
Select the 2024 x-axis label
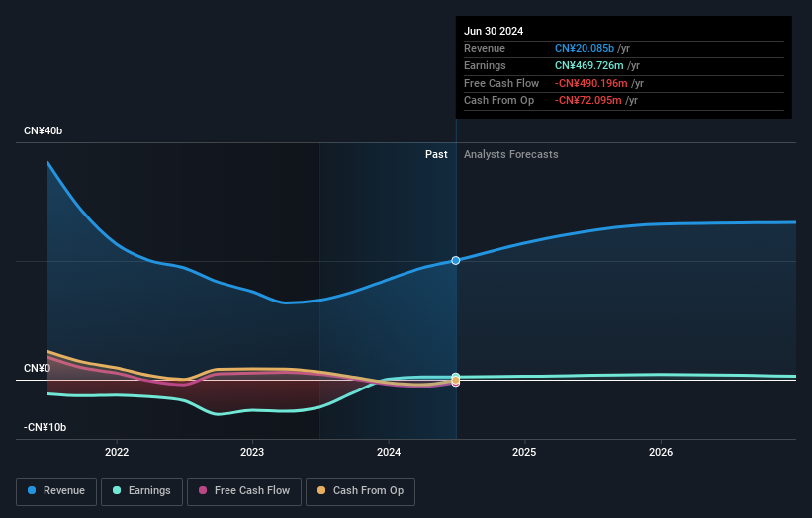pos(389,452)
